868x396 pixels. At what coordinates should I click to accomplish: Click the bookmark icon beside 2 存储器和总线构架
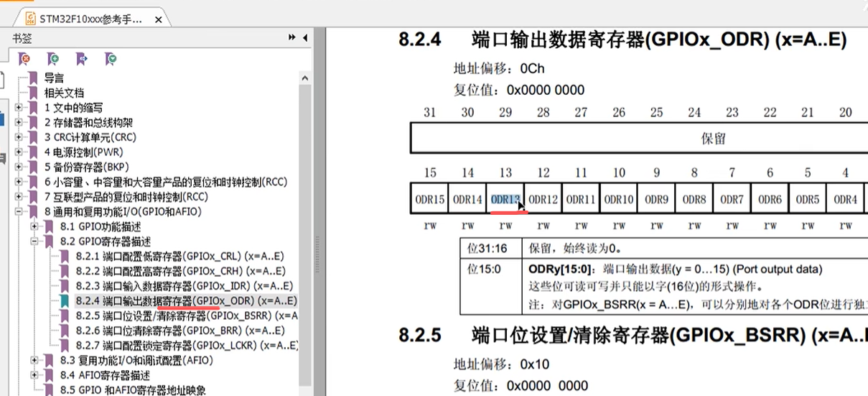(32, 122)
